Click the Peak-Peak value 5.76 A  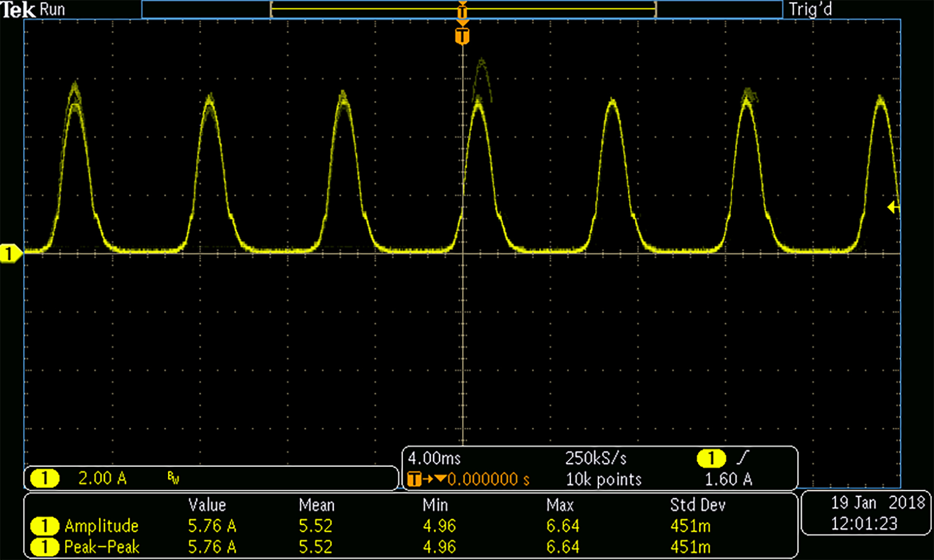212,547
